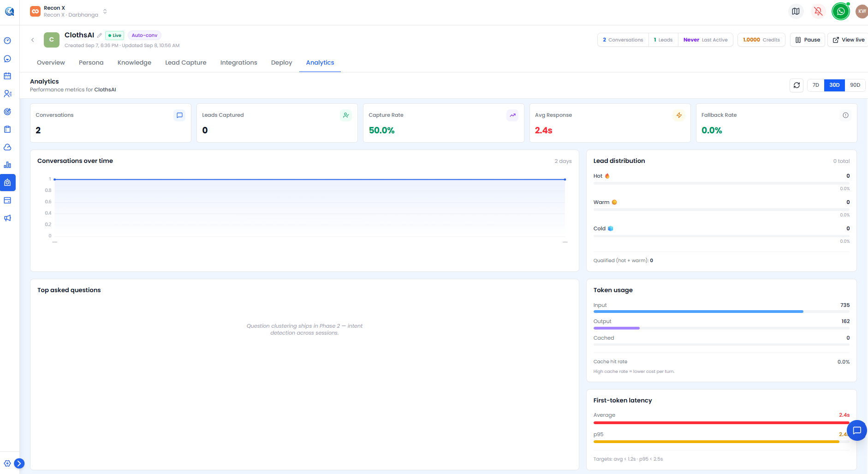868x474 pixels.
Task: Click the Auto-conv badge
Action: (144, 36)
